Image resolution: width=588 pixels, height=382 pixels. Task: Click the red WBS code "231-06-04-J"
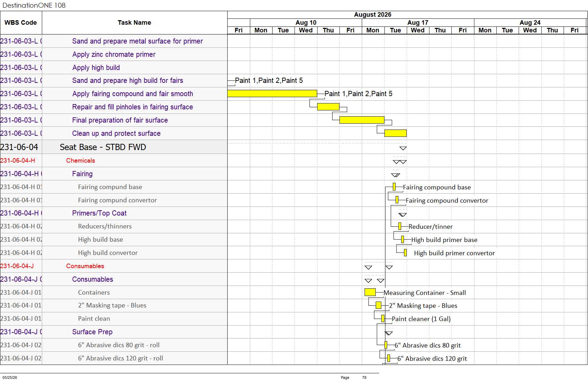tap(17, 266)
